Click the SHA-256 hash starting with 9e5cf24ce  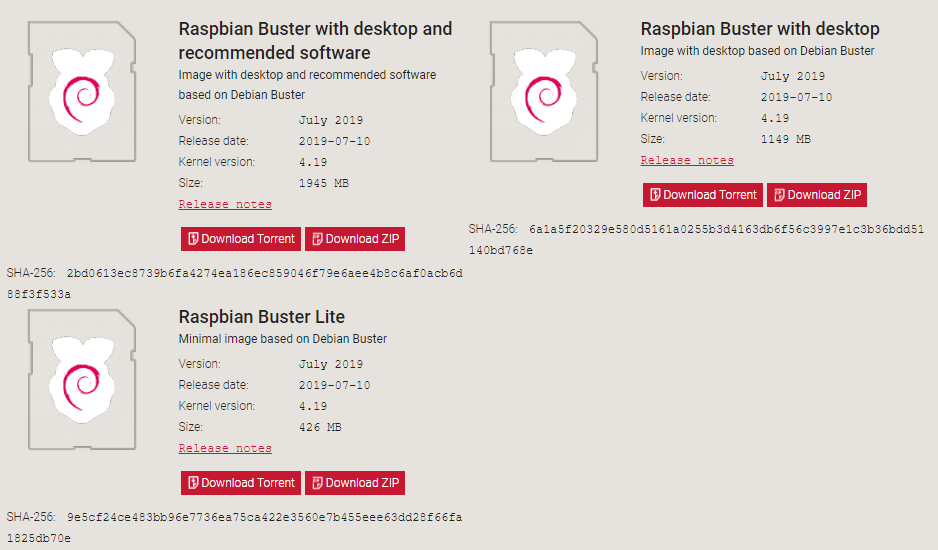point(234,527)
